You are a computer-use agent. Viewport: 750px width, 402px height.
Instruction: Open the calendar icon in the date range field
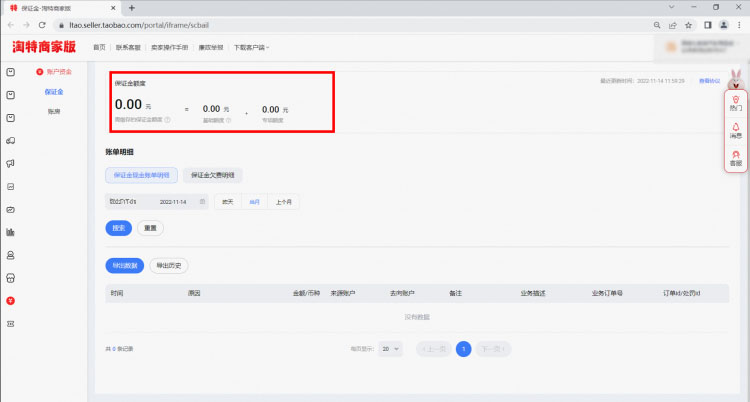click(202, 201)
